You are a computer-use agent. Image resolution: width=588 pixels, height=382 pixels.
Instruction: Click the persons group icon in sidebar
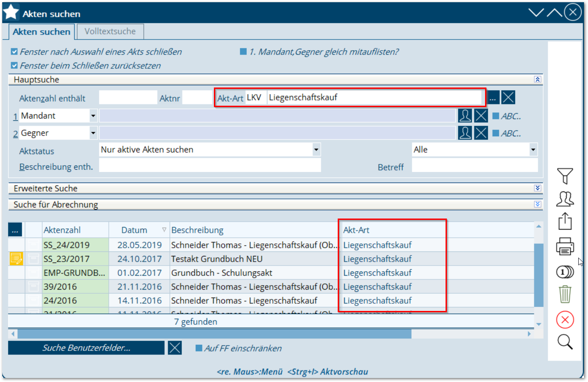[x=565, y=199]
